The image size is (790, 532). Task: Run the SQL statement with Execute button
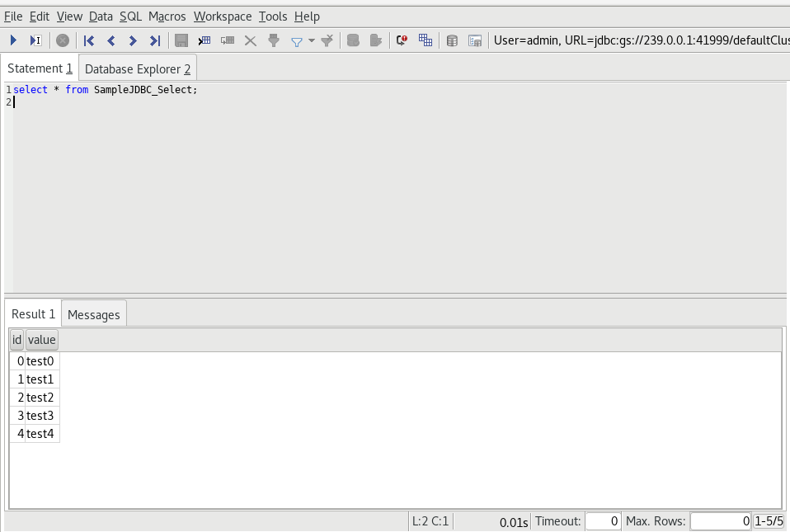tap(14, 40)
